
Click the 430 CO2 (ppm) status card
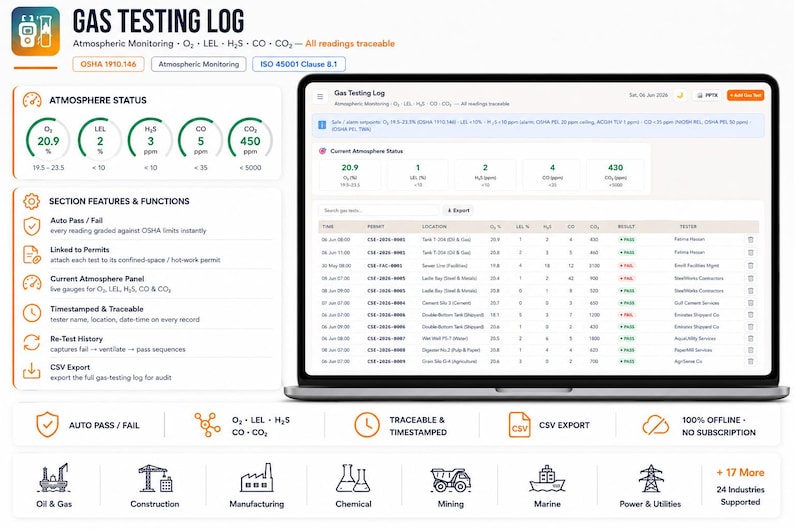click(x=615, y=175)
